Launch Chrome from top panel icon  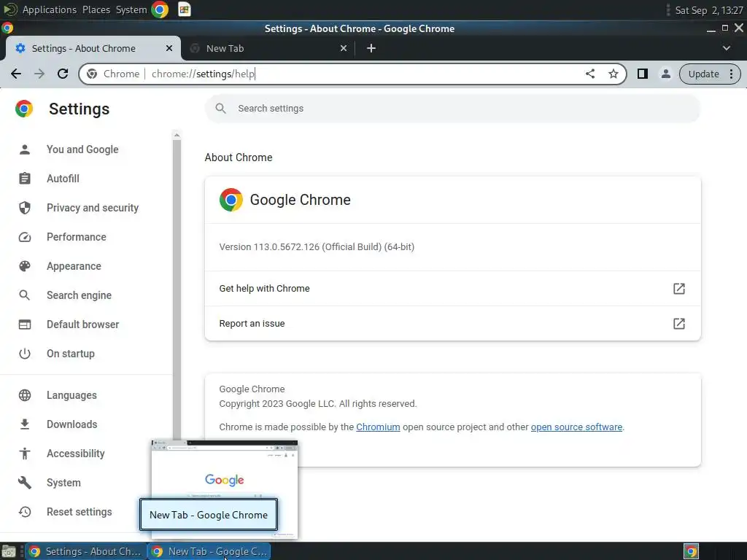pos(160,9)
